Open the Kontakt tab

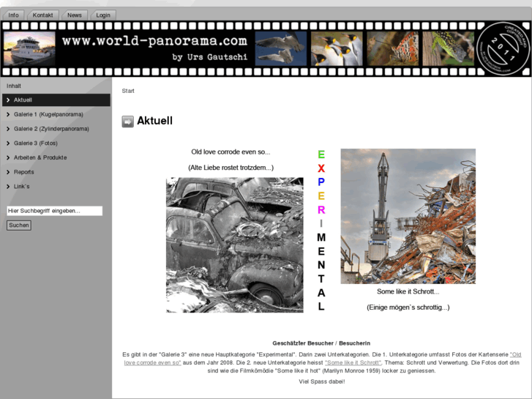click(x=42, y=15)
